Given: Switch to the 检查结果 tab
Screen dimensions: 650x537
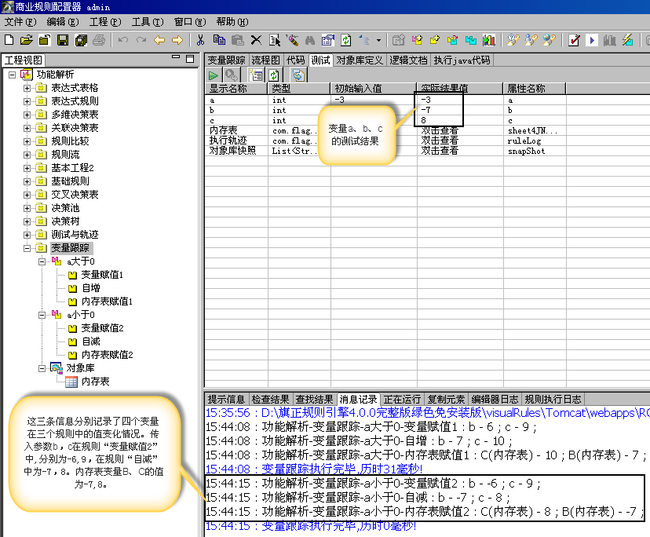Looking at the screenshot, I should tap(270, 399).
